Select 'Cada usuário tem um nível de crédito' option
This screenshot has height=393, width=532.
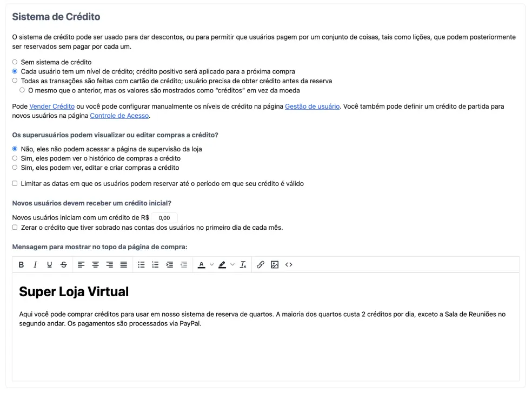coord(15,71)
